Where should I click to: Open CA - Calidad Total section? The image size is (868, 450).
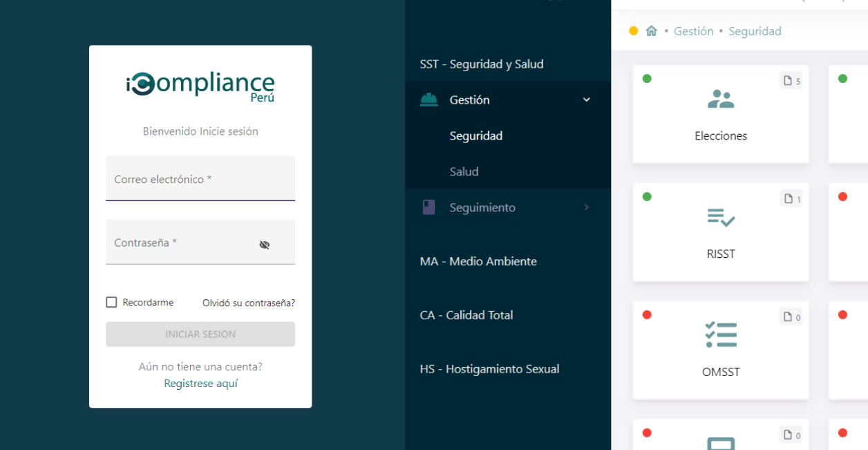point(466,315)
